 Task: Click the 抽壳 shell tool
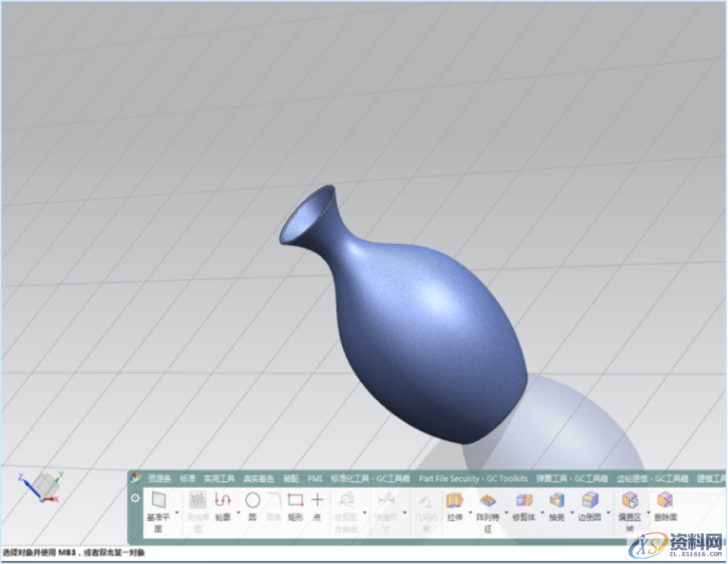(557, 501)
